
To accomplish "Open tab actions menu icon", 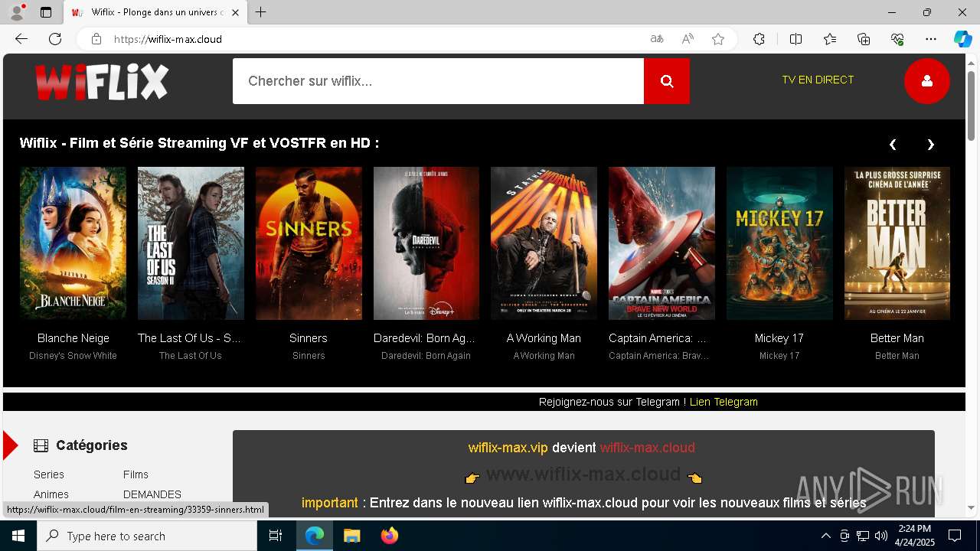I will pyautogui.click(x=46, y=12).
